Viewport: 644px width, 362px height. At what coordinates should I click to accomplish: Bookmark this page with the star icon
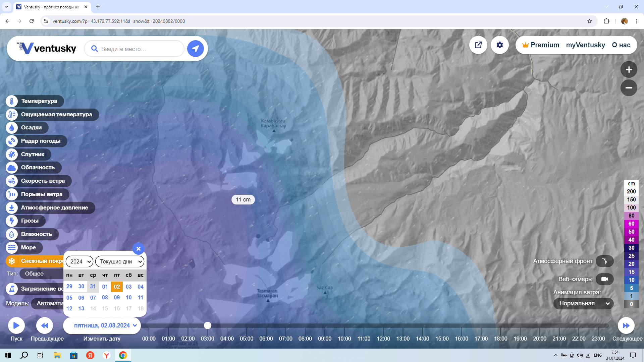point(590,21)
